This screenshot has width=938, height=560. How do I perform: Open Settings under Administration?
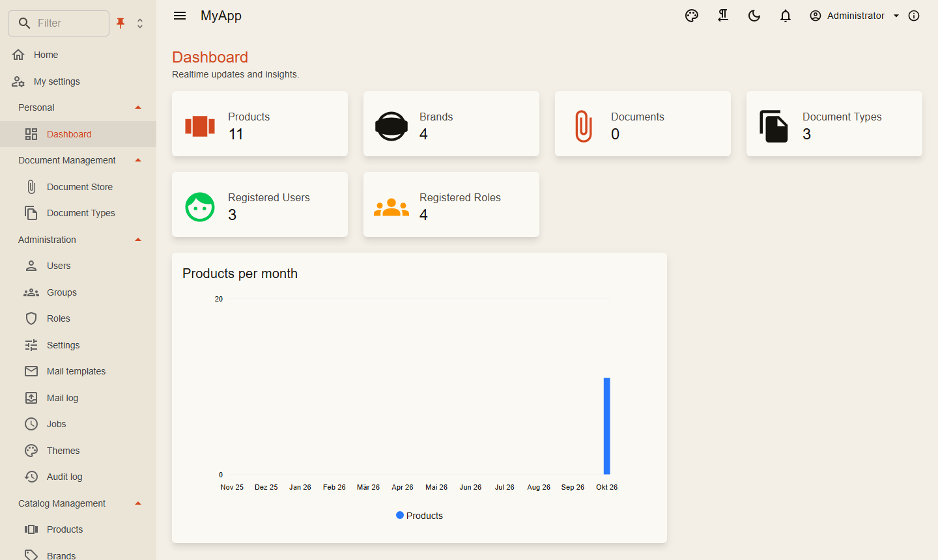coord(78,345)
